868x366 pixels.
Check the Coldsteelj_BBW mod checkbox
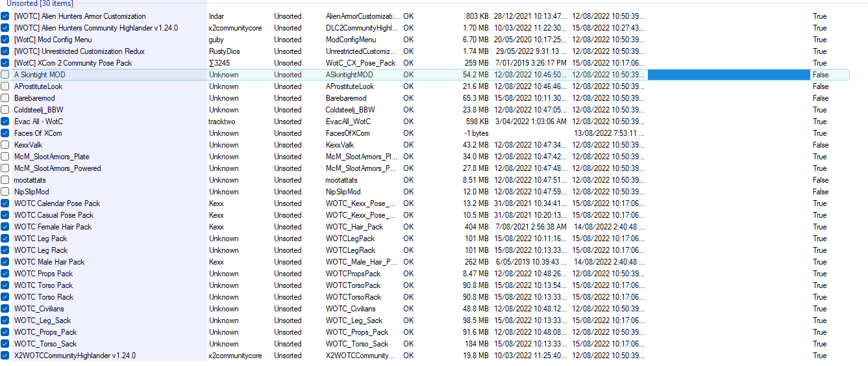click(5, 110)
